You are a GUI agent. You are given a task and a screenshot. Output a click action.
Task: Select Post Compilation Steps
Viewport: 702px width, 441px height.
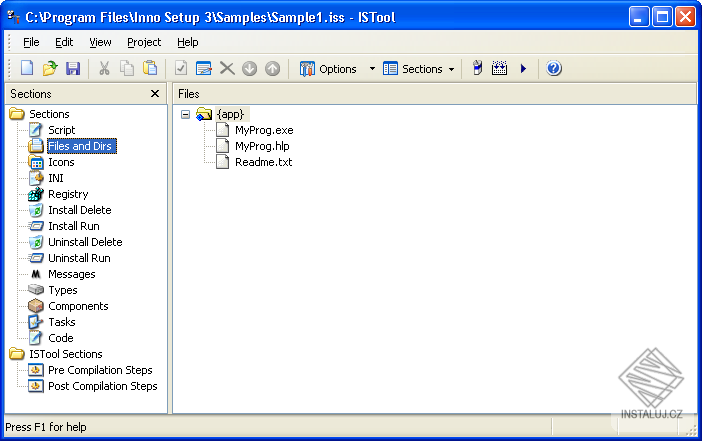(103, 386)
